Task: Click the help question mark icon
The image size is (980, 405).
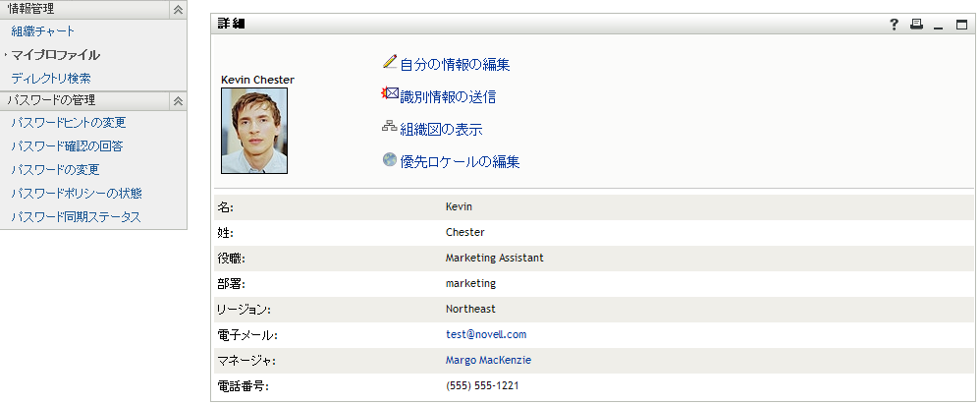Action: tap(895, 25)
